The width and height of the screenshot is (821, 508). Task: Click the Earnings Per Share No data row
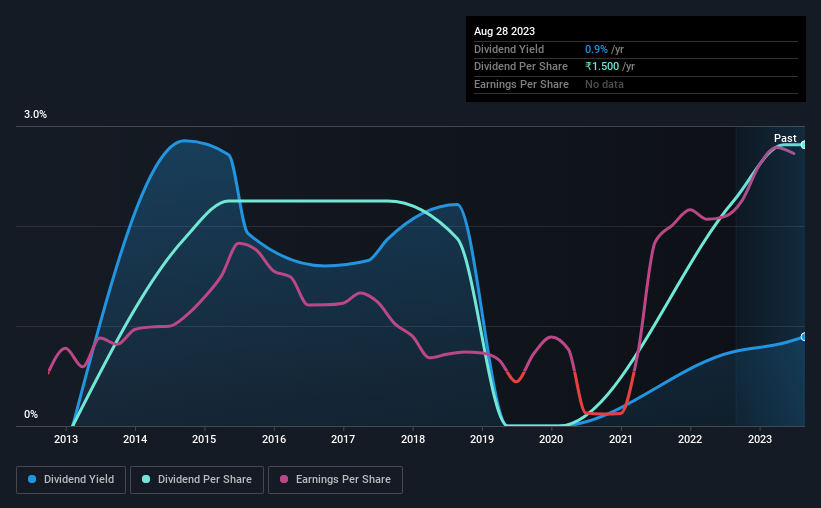[636, 84]
